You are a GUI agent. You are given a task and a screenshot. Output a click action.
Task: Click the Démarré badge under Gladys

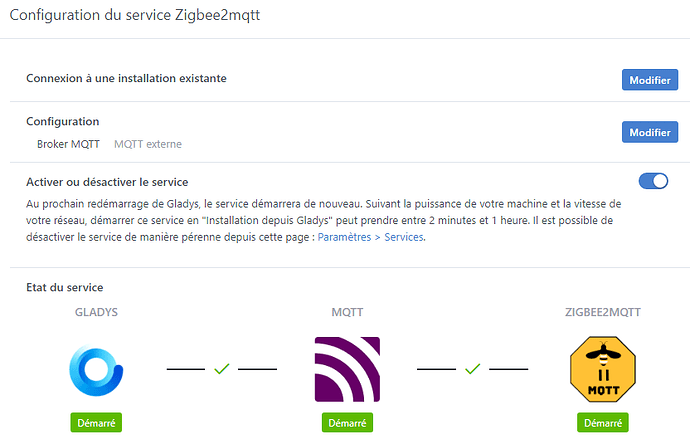point(96,423)
